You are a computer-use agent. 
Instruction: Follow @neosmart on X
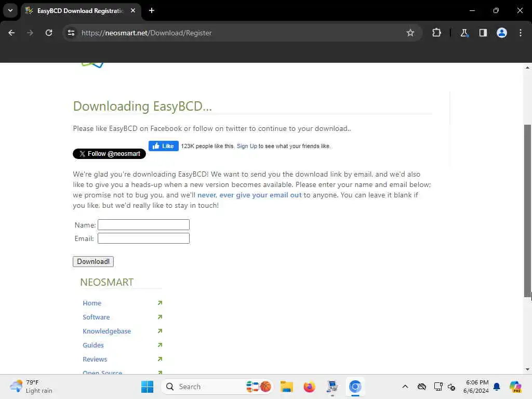[109, 154]
